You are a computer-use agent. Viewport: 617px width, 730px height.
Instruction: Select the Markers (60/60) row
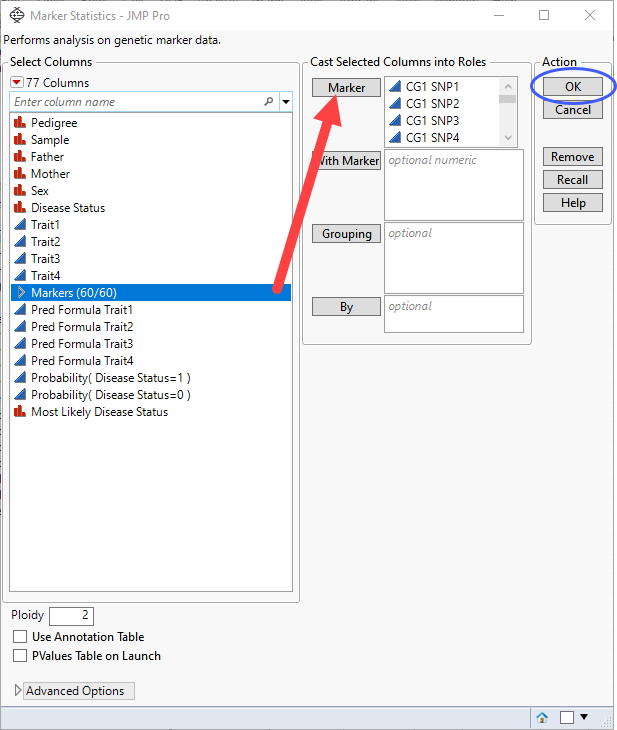[x=151, y=292]
